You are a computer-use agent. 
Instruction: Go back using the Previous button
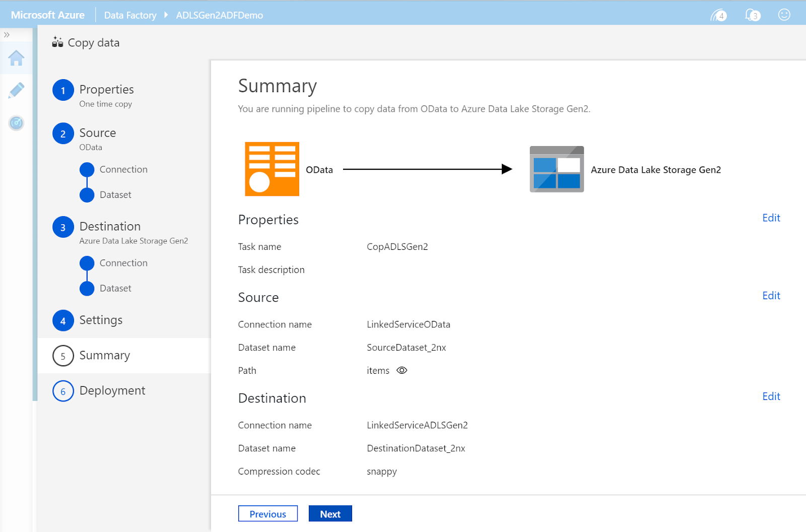[x=267, y=513]
